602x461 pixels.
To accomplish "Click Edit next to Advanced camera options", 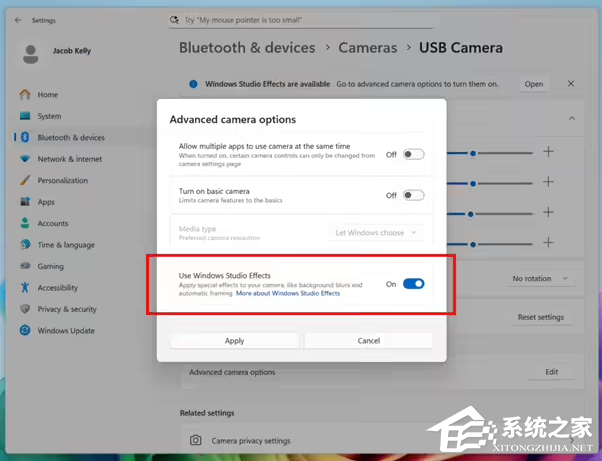I will [x=552, y=372].
